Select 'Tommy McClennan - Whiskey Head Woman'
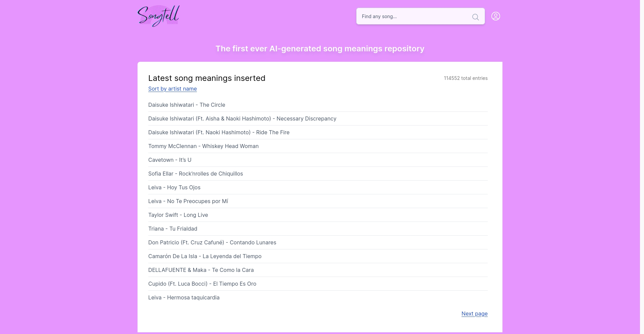Screen dimensions: 644x334 (203, 146)
